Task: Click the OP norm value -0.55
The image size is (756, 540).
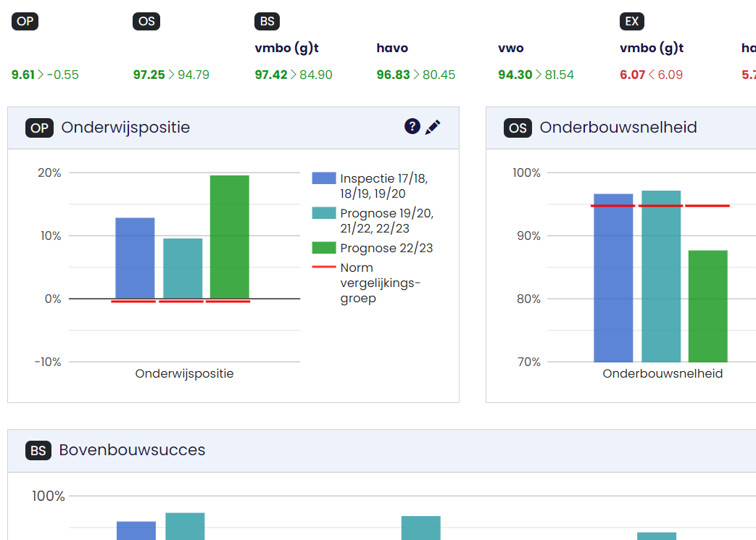Action: pyautogui.click(x=62, y=75)
